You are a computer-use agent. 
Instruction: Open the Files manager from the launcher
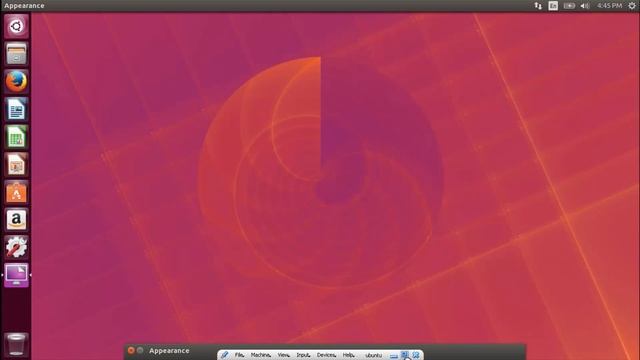(x=16, y=54)
